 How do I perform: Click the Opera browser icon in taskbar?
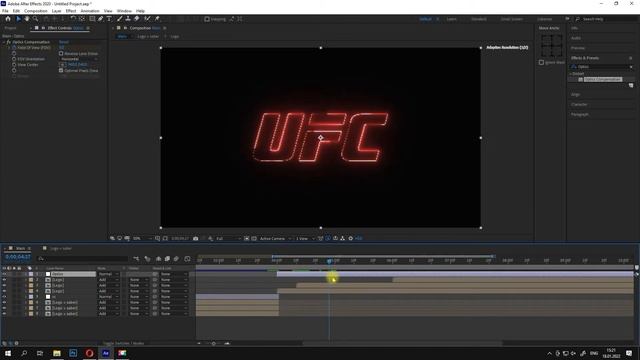89,353
